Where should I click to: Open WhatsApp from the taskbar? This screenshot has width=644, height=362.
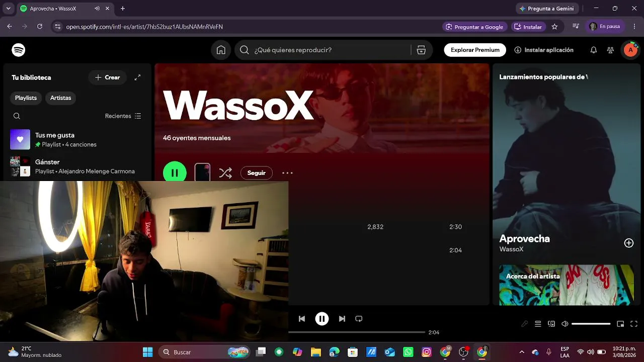pyautogui.click(x=408, y=352)
